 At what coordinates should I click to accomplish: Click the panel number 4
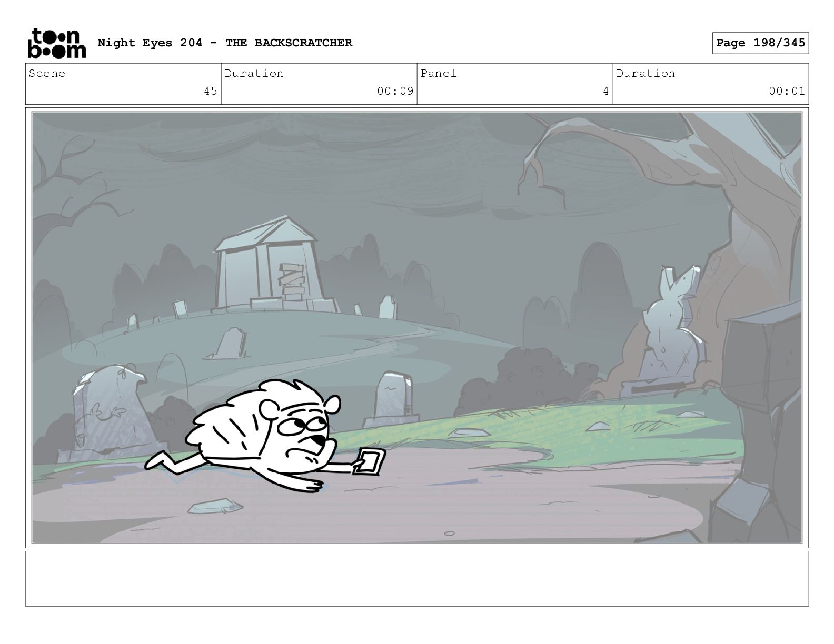point(606,91)
